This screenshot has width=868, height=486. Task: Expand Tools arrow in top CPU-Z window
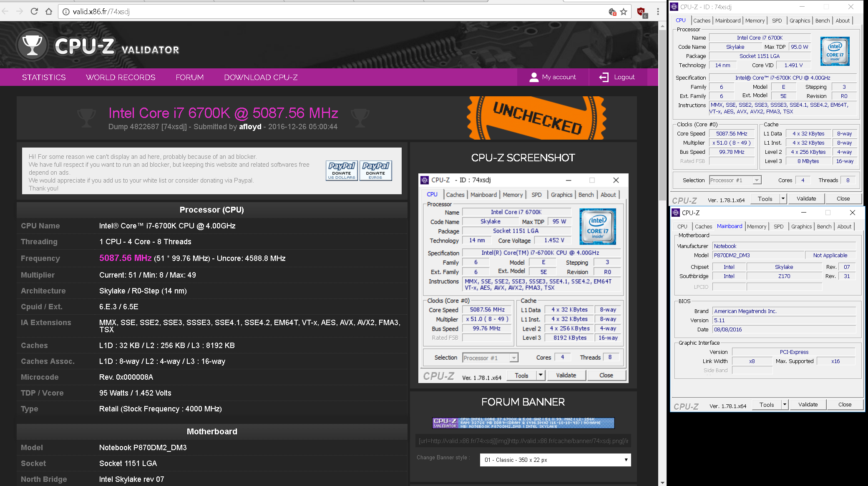tap(783, 199)
